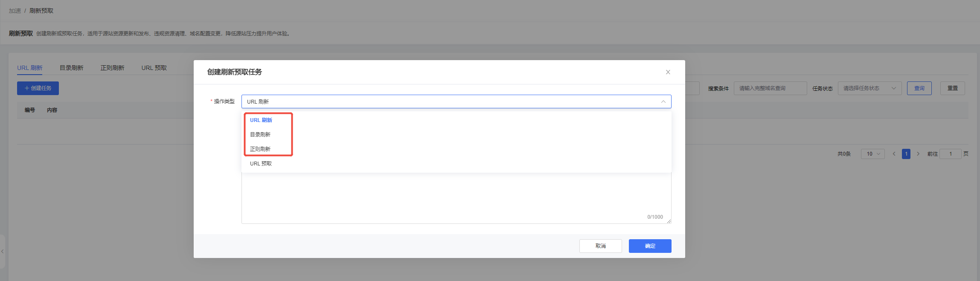
Task: Open the 任务状态 dropdown
Action: click(x=869, y=88)
